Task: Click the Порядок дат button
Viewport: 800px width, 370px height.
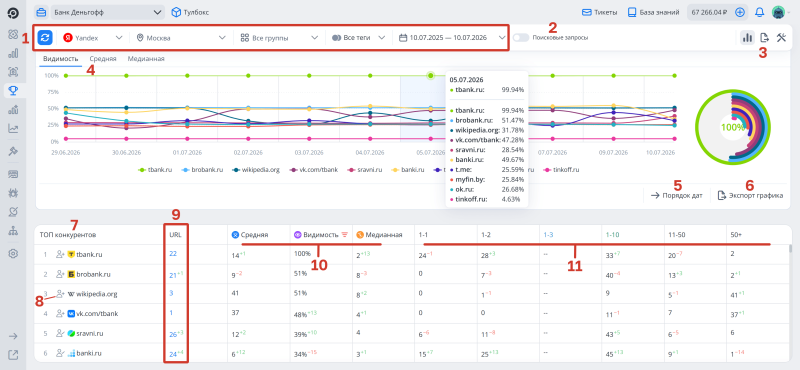Action: [x=677, y=195]
